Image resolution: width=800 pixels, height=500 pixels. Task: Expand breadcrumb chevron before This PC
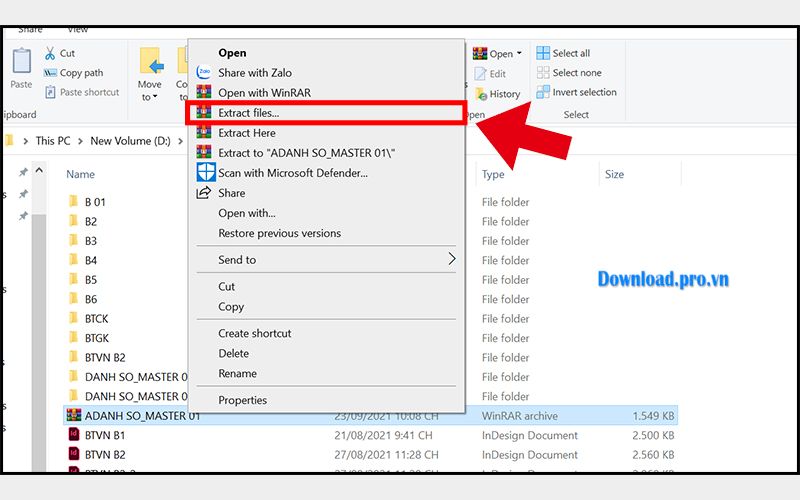(26, 141)
